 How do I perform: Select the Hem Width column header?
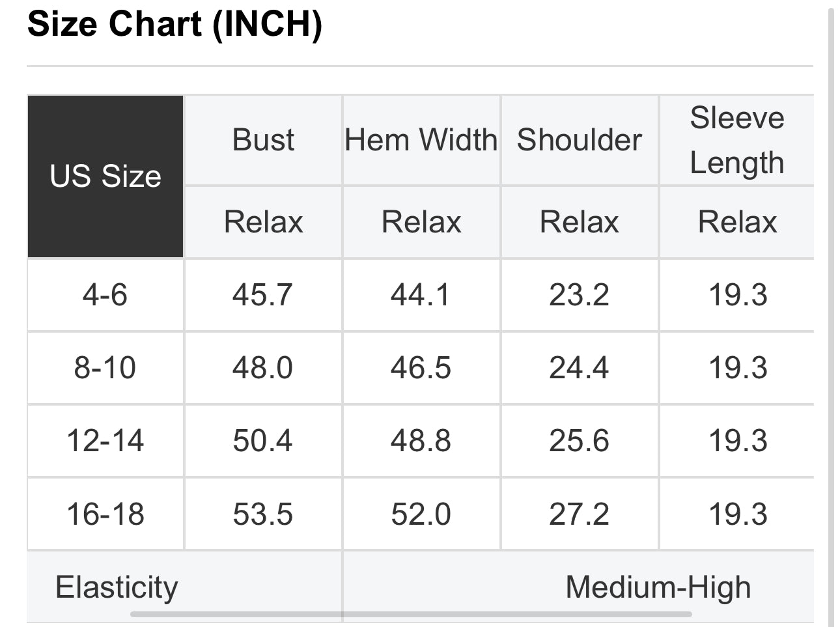pyautogui.click(x=421, y=140)
